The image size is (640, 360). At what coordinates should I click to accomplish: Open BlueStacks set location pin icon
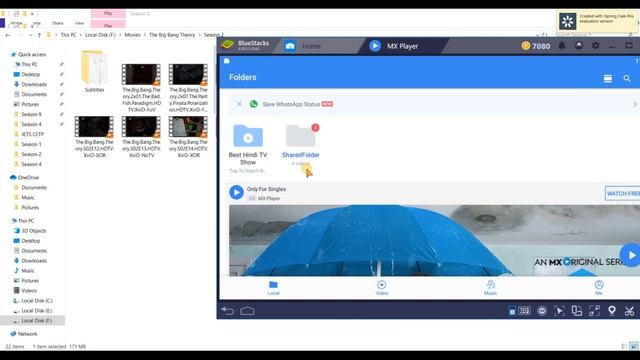point(612,311)
